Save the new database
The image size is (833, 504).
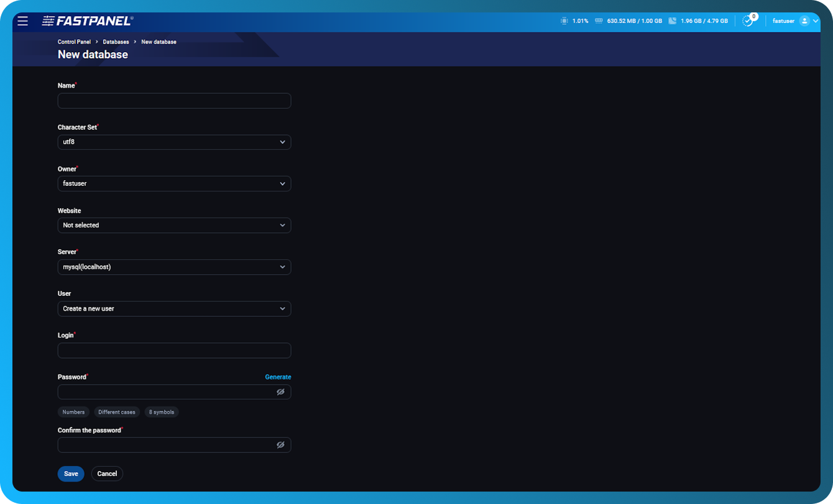click(x=70, y=474)
